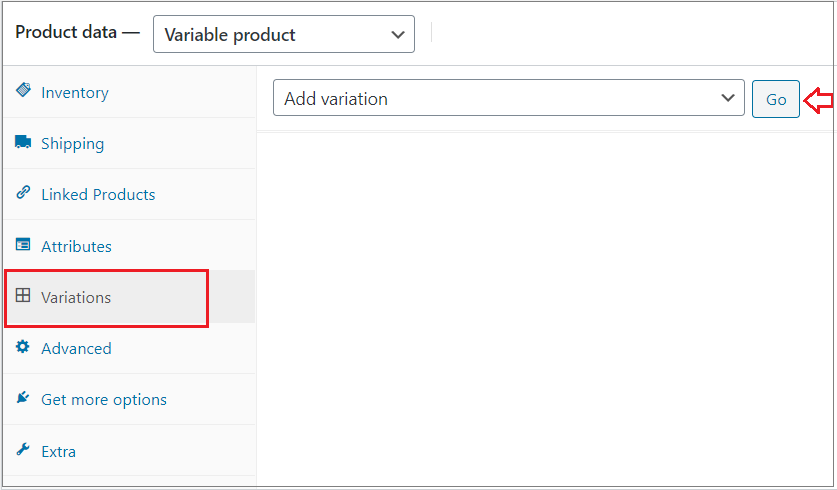Click the Advanced gear icon

coord(23,348)
